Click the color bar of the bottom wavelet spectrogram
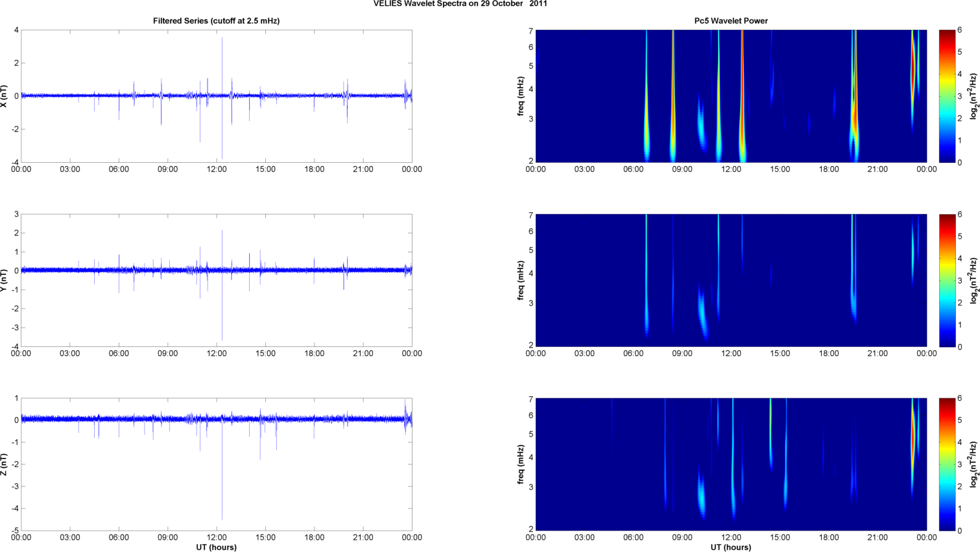The image size is (980, 552). pyautogui.click(x=947, y=464)
